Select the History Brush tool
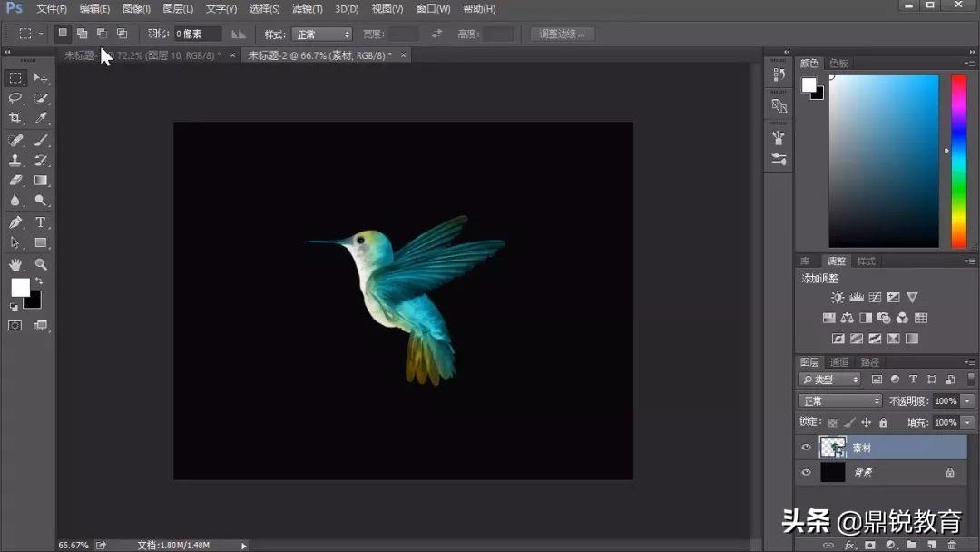Image resolution: width=980 pixels, height=552 pixels. coord(41,161)
